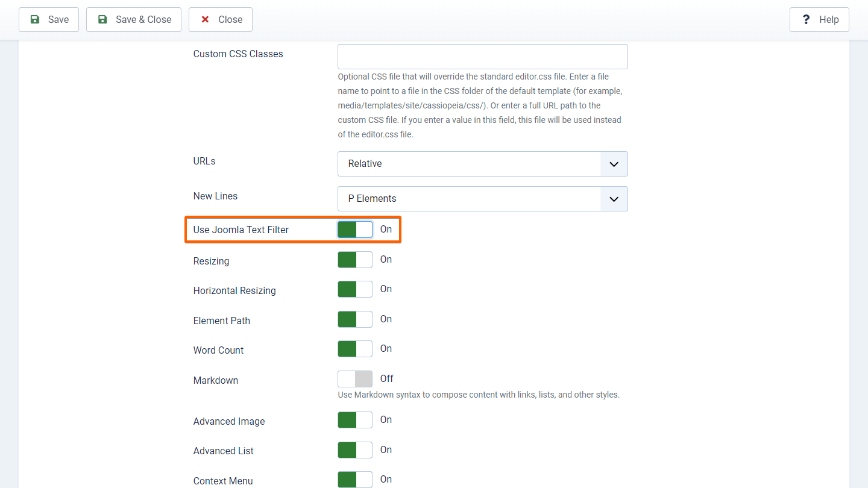Click the floppy disk icon on Save
The width and height of the screenshot is (868, 488).
pos(35,19)
